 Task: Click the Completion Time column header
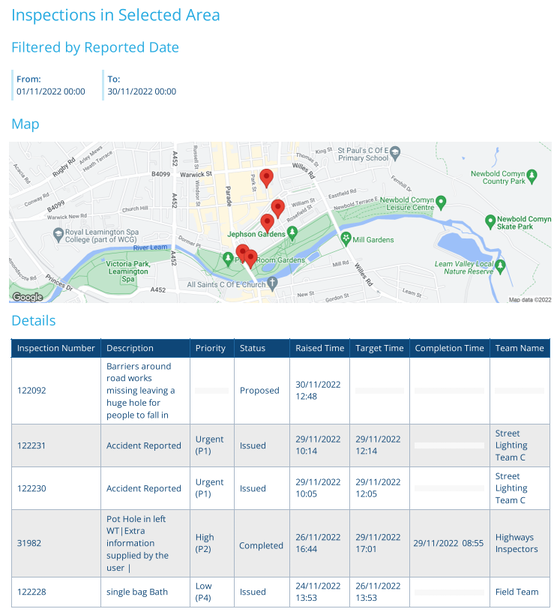click(449, 348)
